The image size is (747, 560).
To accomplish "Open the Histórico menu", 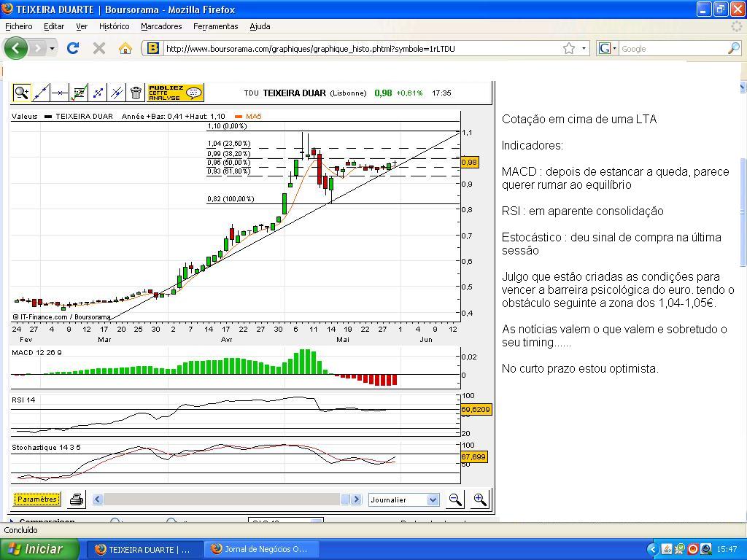I will [115, 27].
